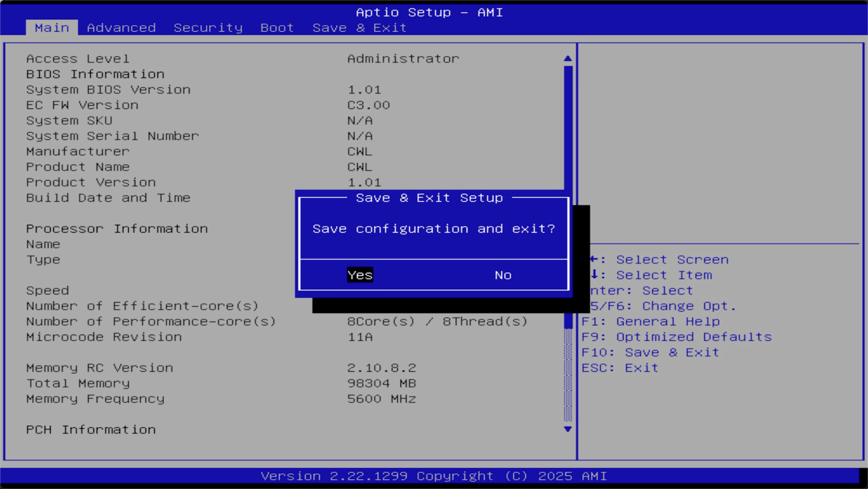Open the Security tab
This screenshot has width=868, height=489.
click(208, 28)
